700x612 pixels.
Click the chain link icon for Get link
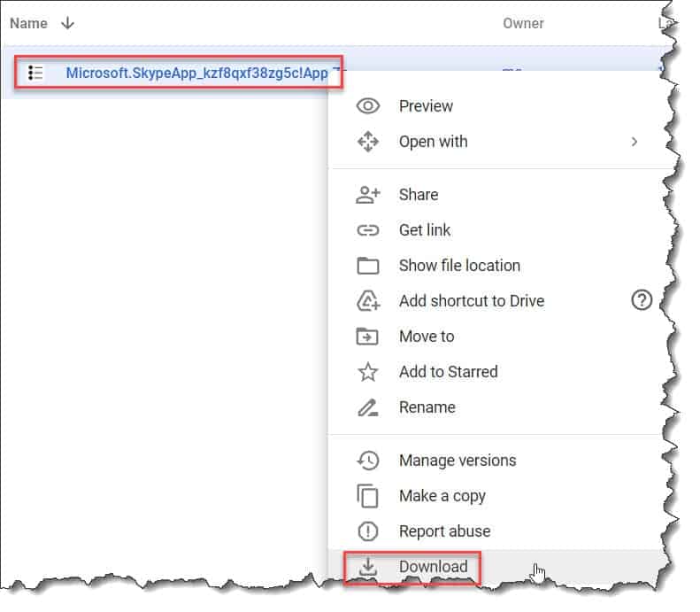click(x=368, y=230)
